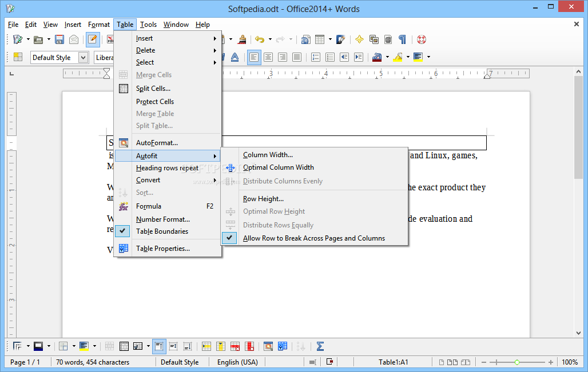Click the Insert Table grid icon
The image size is (588, 372).
(x=320, y=39)
